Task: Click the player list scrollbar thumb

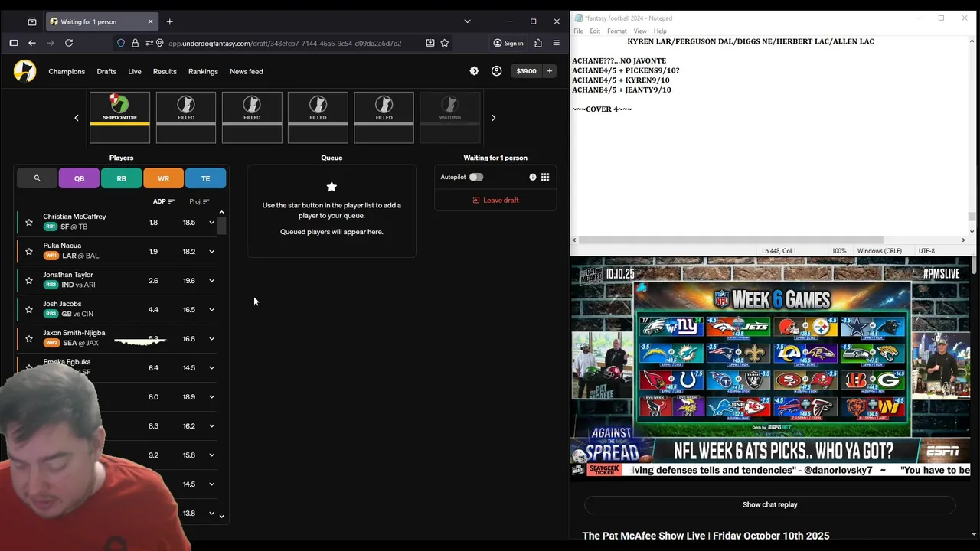Action: click(x=221, y=226)
